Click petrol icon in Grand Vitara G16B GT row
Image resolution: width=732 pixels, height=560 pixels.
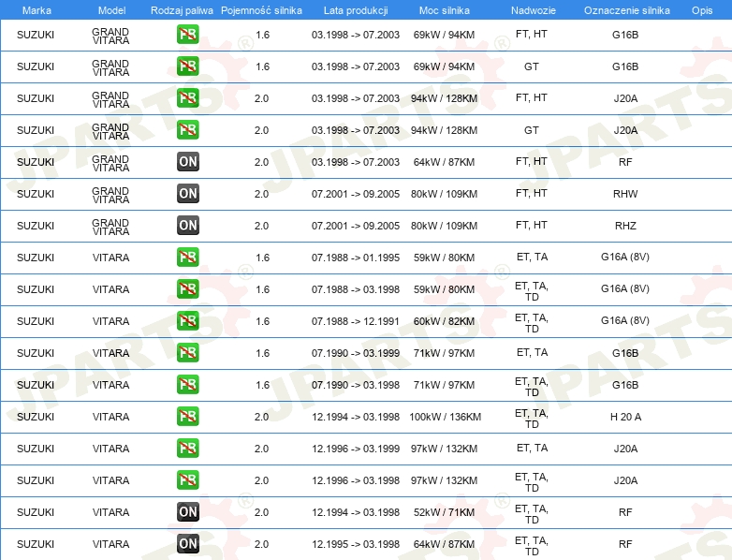[x=187, y=66]
